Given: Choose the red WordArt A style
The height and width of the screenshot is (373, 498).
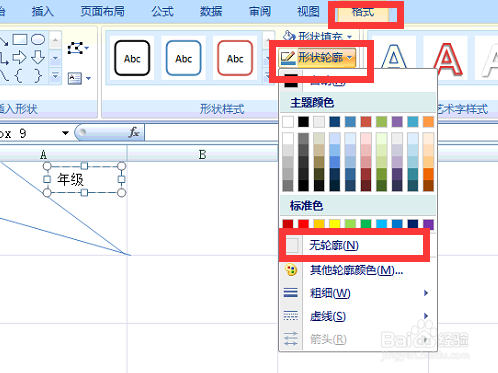Looking at the screenshot, I should 447,59.
